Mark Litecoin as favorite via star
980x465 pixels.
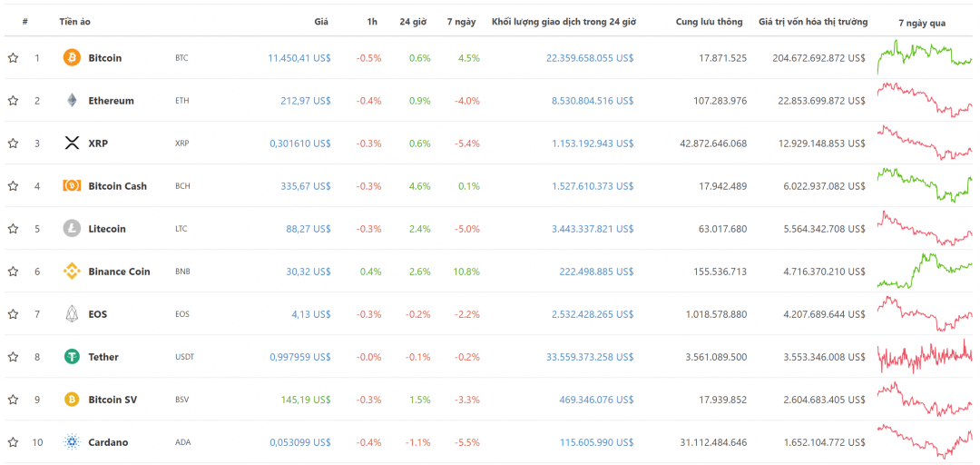pos(13,229)
